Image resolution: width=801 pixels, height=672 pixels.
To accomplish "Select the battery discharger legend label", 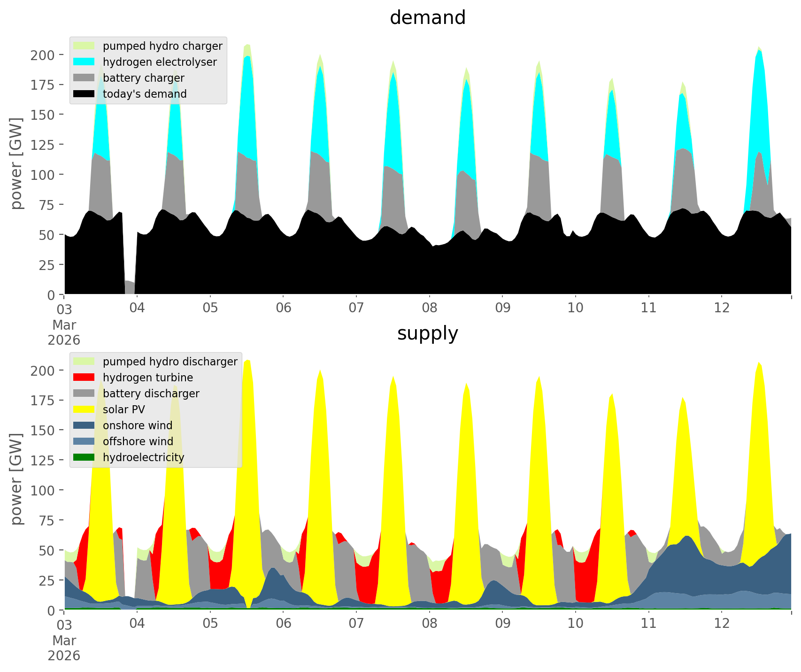I will [x=151, y=394].
